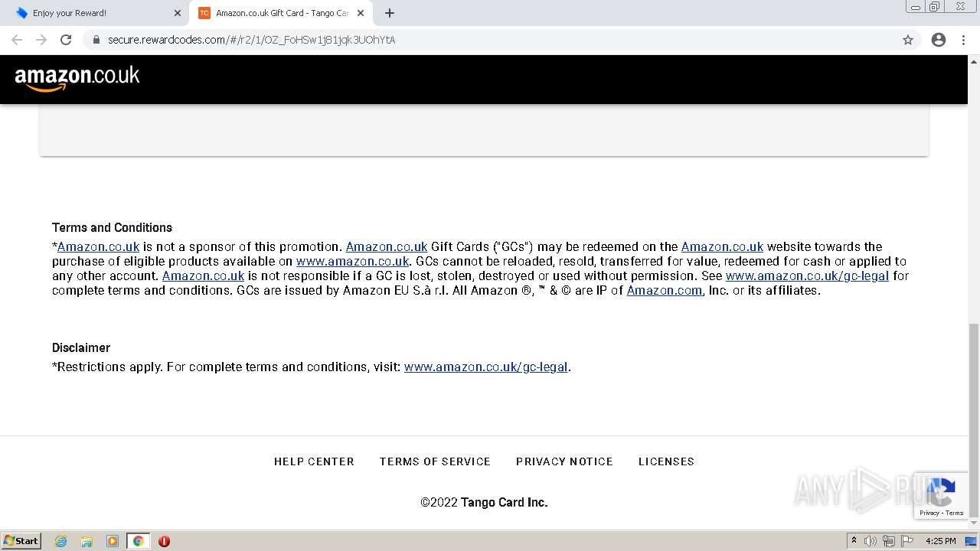This screenshot has height=551, width=980.
Task: Click the amazon.co.uk logo in header
Action: tap(77, 78)
